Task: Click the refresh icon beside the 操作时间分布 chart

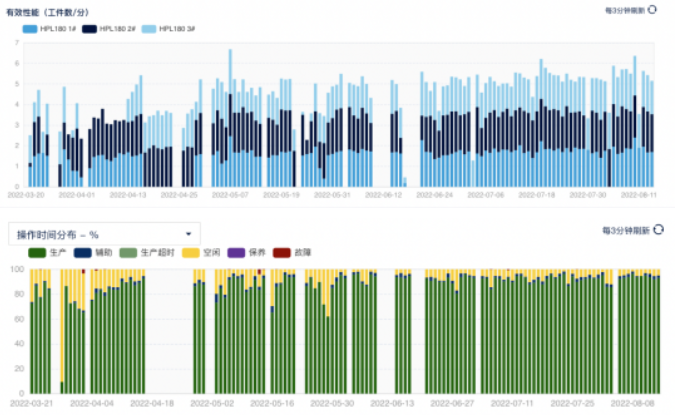Action: click(x=658, y=230)
